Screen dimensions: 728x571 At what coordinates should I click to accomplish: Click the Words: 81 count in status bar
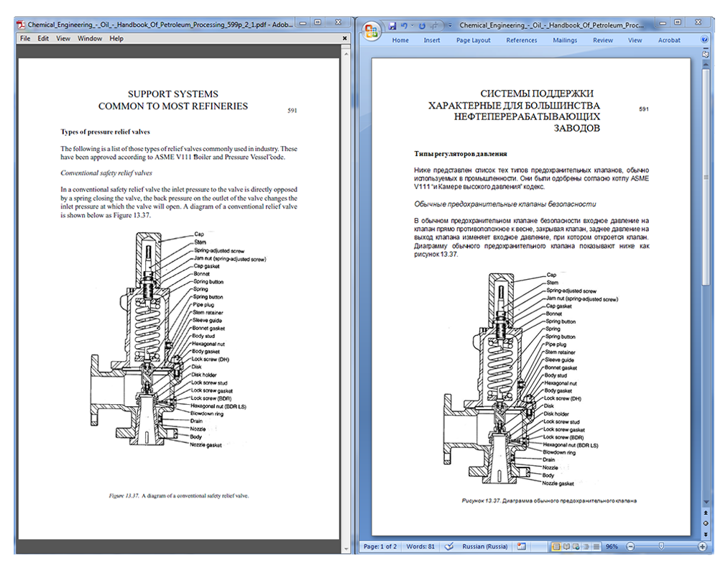pos(420,547)
